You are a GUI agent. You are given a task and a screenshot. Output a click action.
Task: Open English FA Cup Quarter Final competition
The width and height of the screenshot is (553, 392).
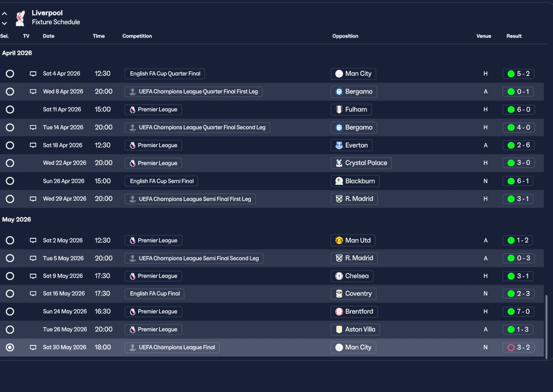pos(165,74)
